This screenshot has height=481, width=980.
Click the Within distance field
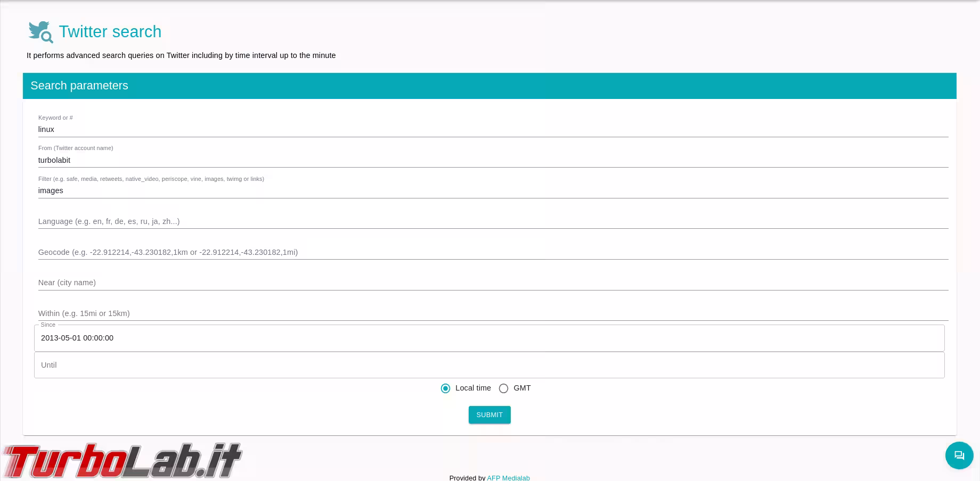click(493, 313)
